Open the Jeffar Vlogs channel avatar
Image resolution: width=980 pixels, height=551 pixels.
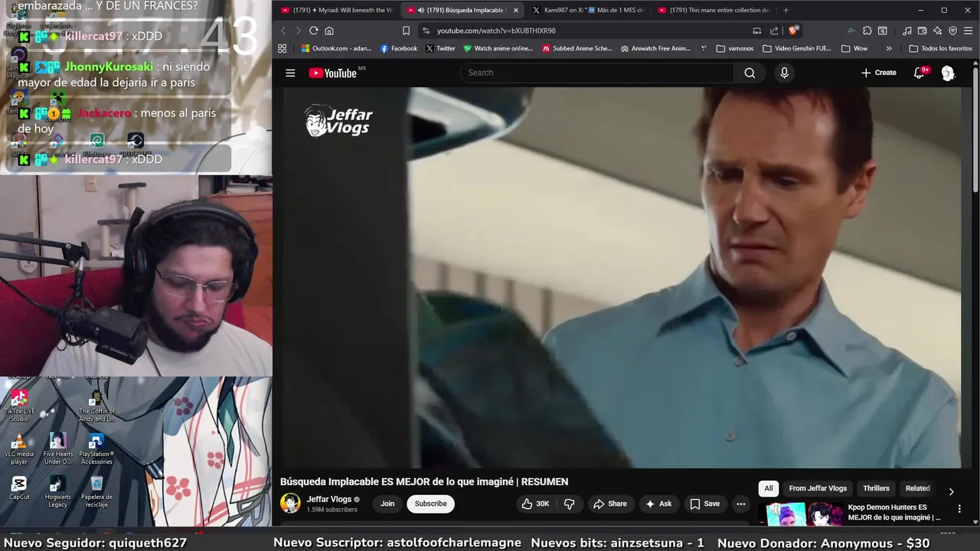pyautogui.click(x=290, y=504)
